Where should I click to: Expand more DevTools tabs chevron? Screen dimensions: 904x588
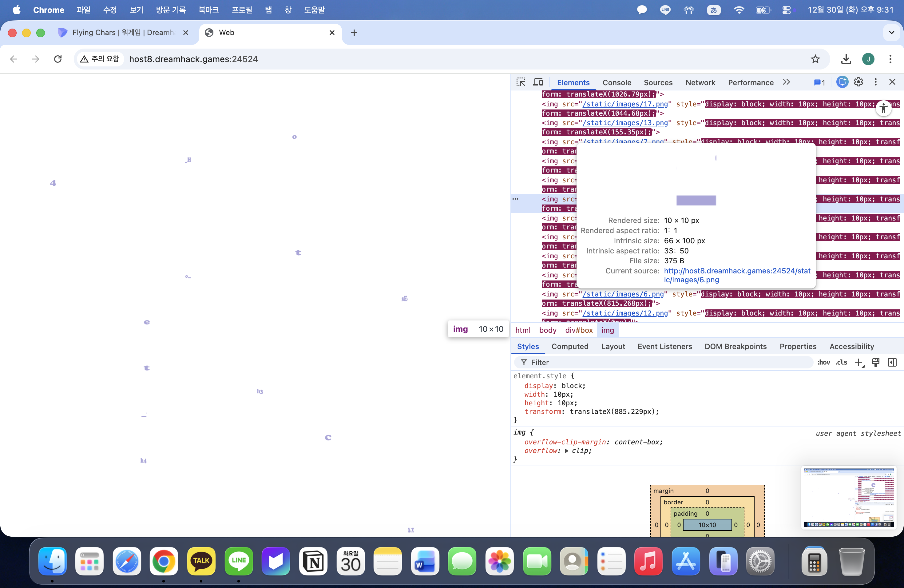[786, 82]
